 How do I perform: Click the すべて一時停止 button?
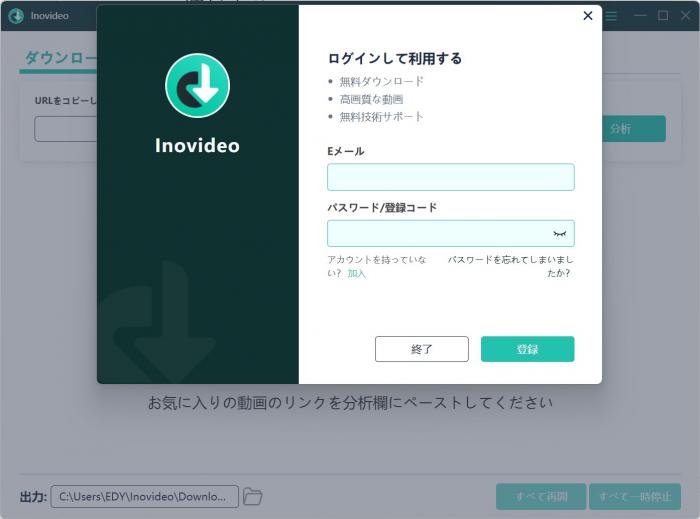(x=635, y=496)
